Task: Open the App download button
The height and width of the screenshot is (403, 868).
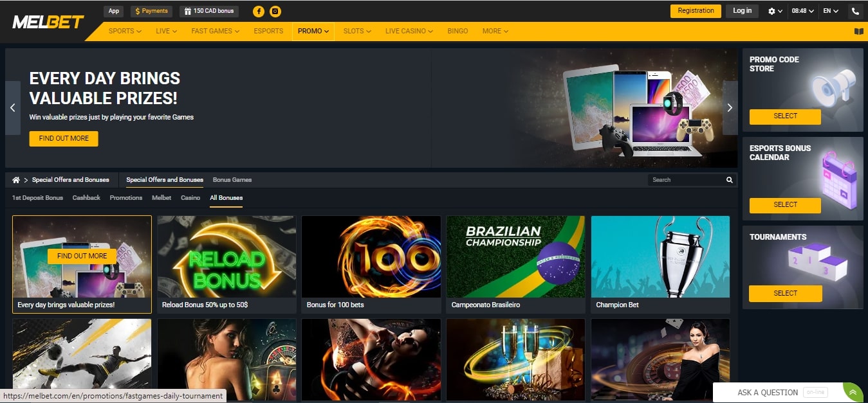Action: click(x=114, y=11)
